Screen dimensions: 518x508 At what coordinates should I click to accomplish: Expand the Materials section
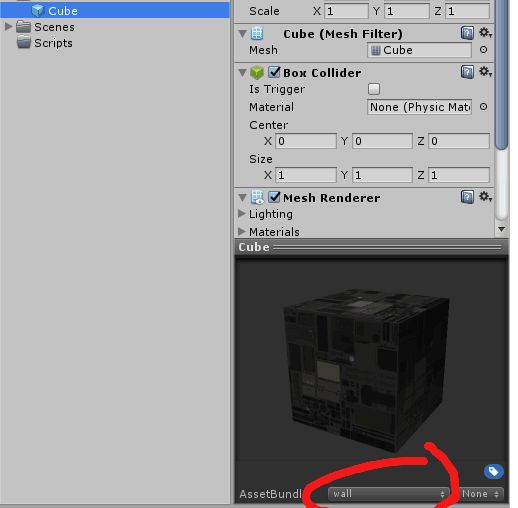pyautogui.click(x=242, y=231)
